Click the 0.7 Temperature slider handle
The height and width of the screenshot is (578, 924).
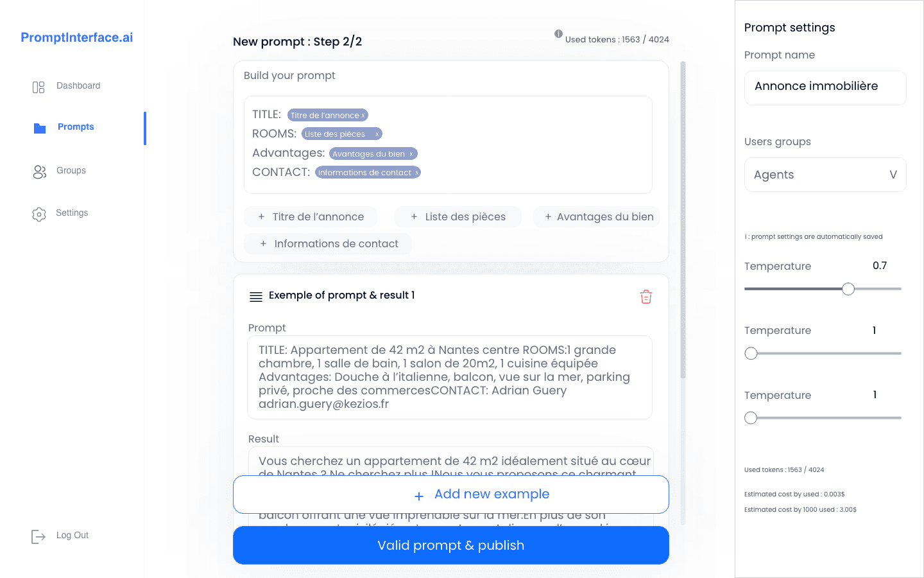coord(848,289)
